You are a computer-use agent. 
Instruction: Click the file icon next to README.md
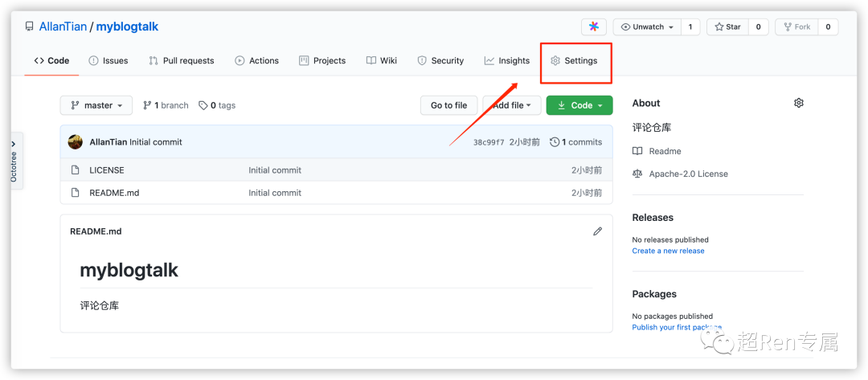point(76,193)
